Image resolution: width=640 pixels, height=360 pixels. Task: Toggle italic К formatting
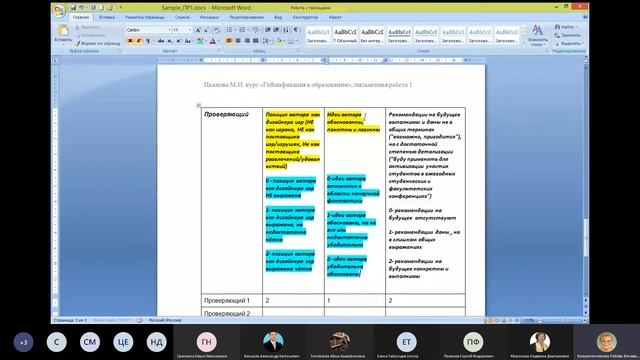tap(139, 41)
